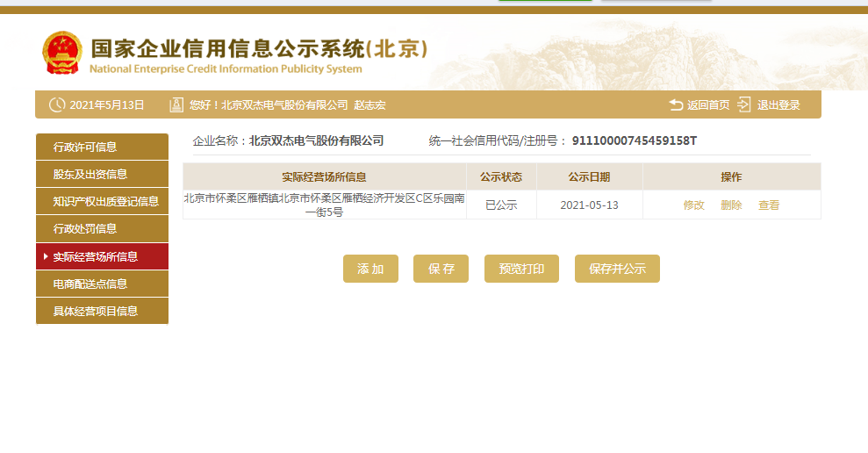Click the 公示日期 column header
This screenshot has height=453, width=868.
coord(589,176)
